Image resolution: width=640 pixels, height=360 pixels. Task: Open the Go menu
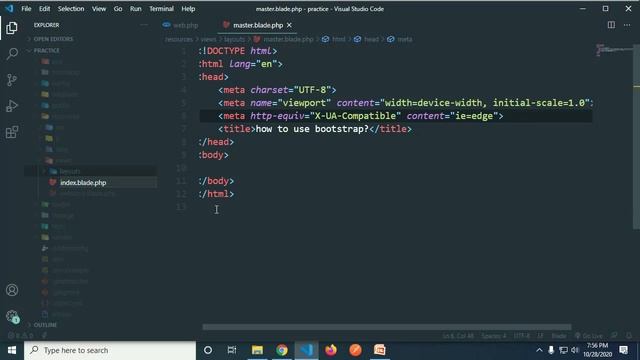pos(118,9)
